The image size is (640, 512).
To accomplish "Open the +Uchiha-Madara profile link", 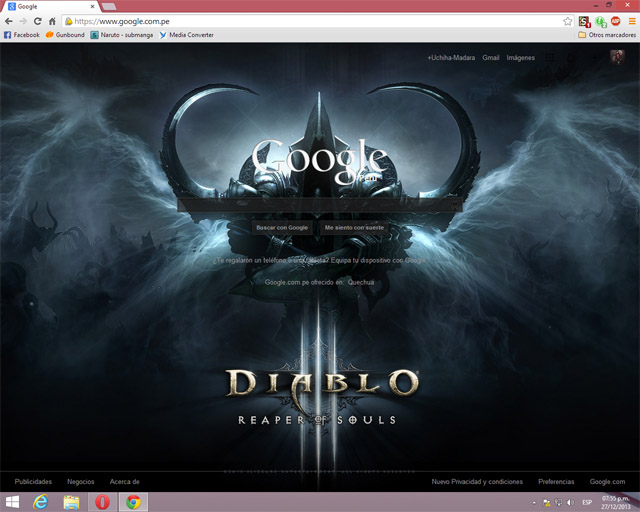I will pyautogui.click(x=451, y=58).
